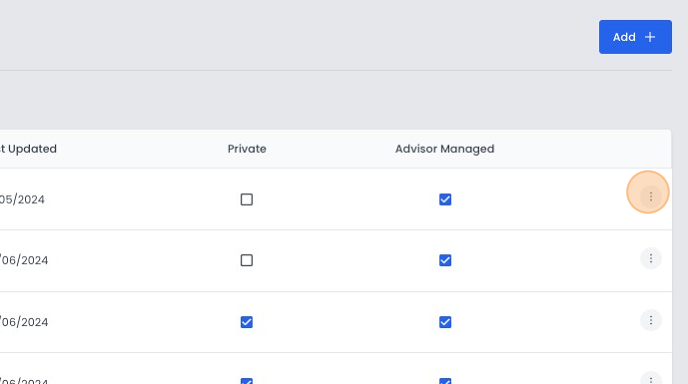Open three-dot menu of first /06/2024 row

coord(651,258)
